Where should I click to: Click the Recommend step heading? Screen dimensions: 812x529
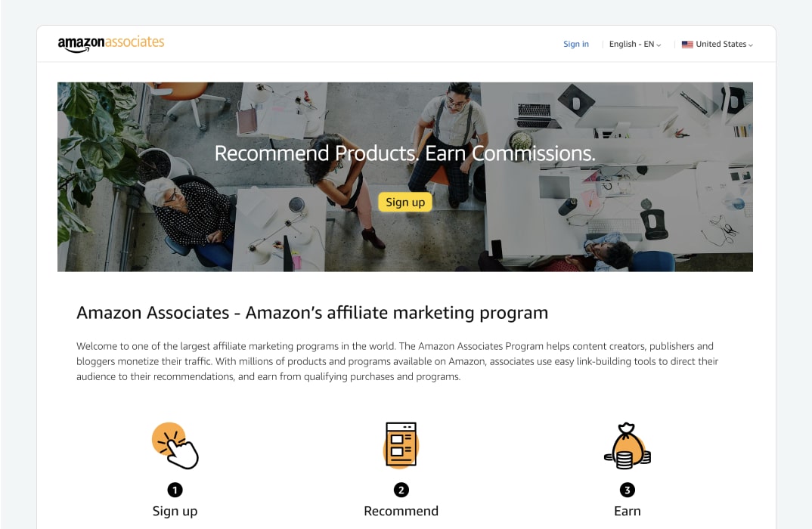pyautogui.click(x=401, y=512)
